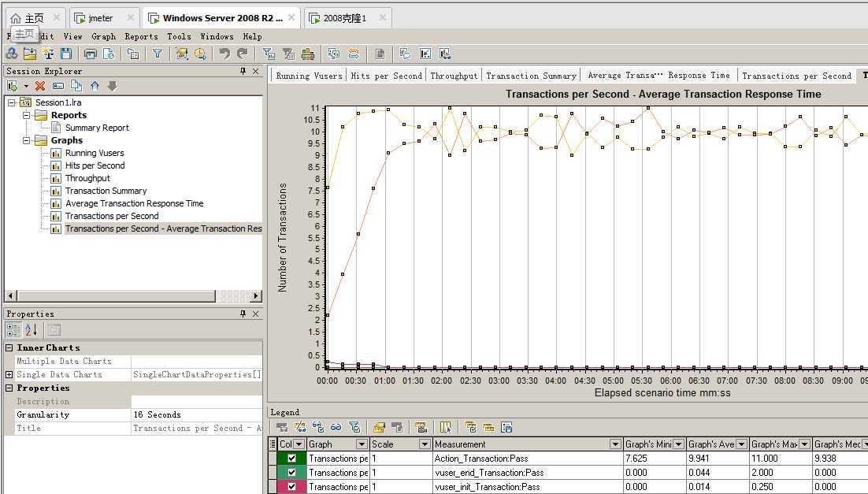This screenshot has height=494, width=868.
Task: Click the Print icon in main toolbar
Action: pyautogui.click(x=91, y=54)
